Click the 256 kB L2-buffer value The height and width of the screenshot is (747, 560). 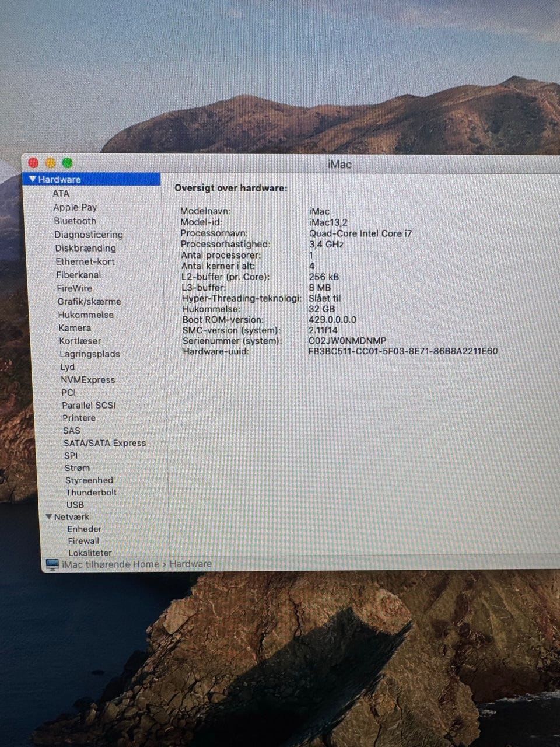[324, 277]
